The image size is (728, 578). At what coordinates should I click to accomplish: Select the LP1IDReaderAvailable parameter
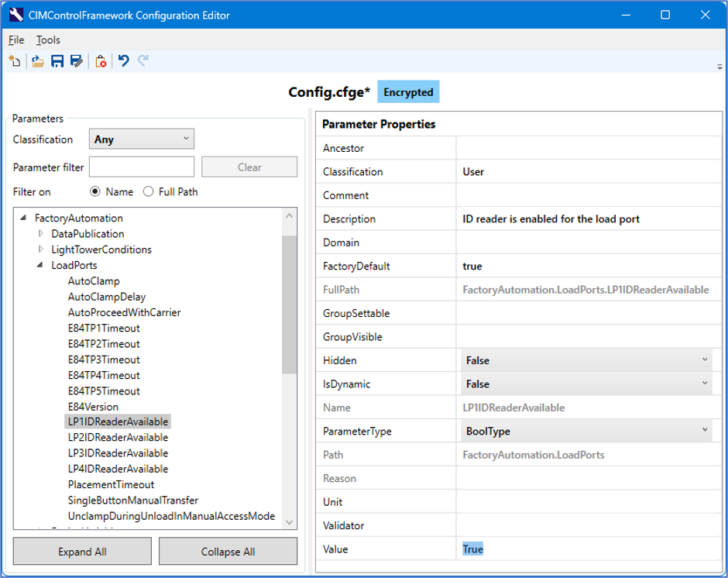click(x=118, y=421)
